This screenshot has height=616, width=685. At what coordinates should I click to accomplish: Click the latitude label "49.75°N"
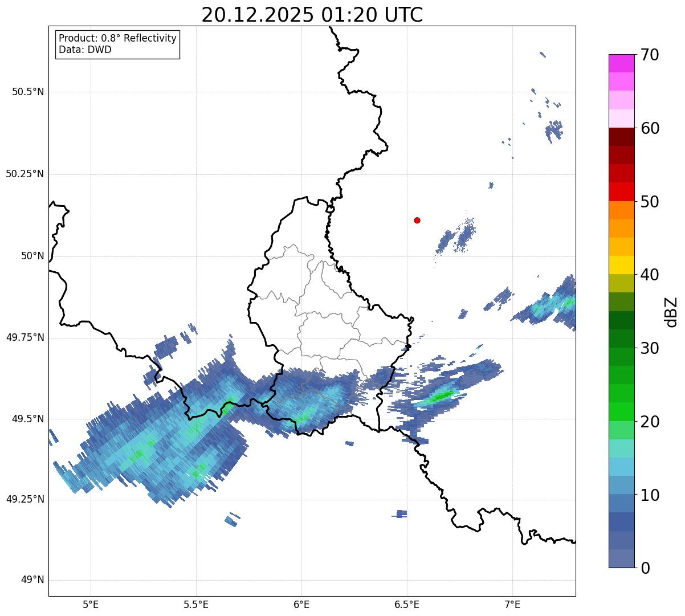(25, 337)
